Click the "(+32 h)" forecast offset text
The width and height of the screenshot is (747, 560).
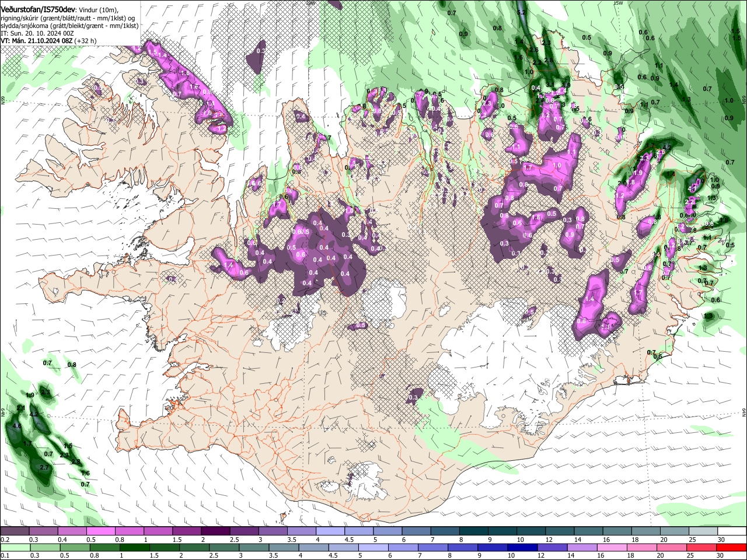pos(86,41)
